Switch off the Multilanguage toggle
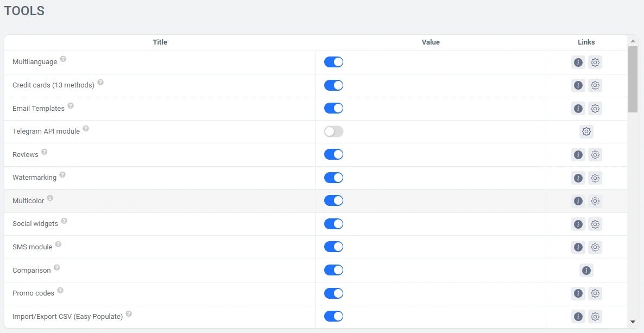Screen dimensions: 644x333 tap(333, 62)
